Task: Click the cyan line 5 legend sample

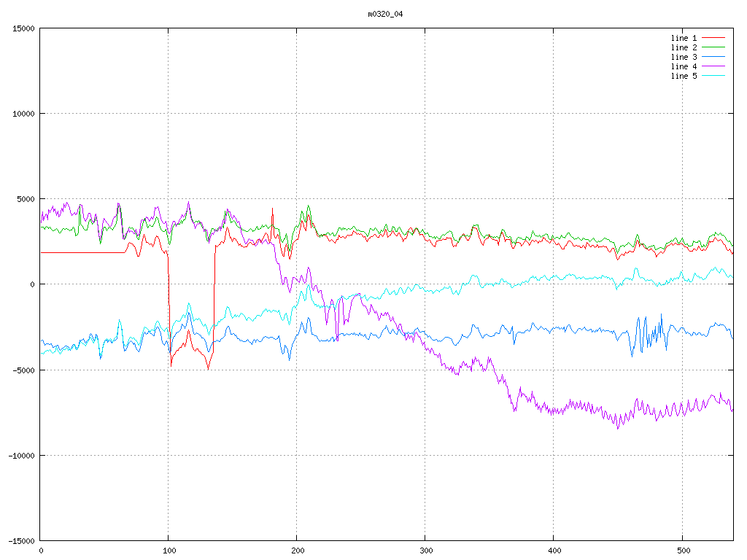Action: [x=713, y=76]
